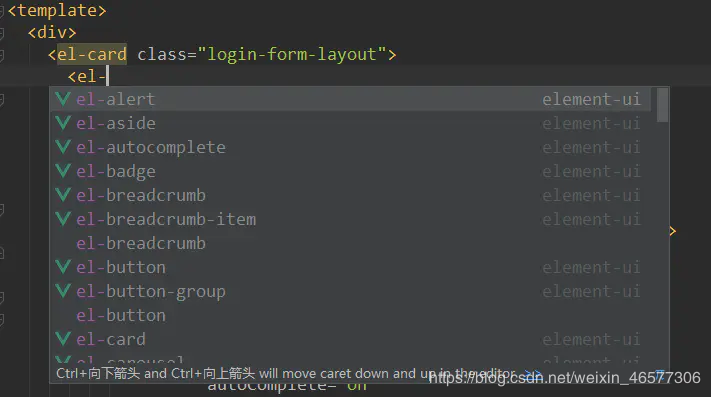Click the completion popup scrollbar thumb

[x=662, y=105]
